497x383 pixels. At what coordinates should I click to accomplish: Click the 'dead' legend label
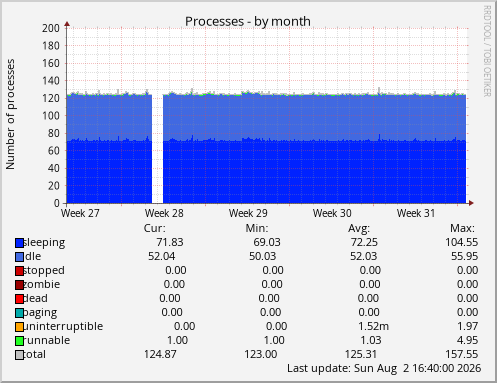point(36,298)
